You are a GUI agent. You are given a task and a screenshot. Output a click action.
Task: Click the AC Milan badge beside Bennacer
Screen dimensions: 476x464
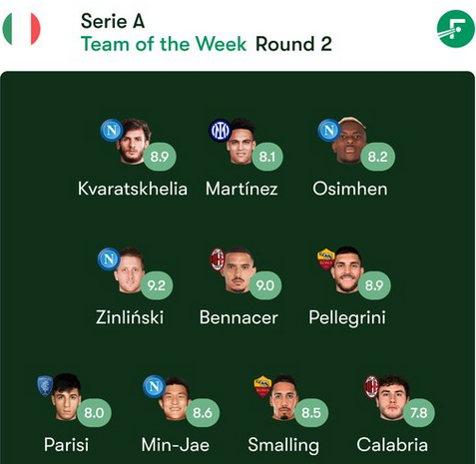pyautogui.click(x=218, y=259)
